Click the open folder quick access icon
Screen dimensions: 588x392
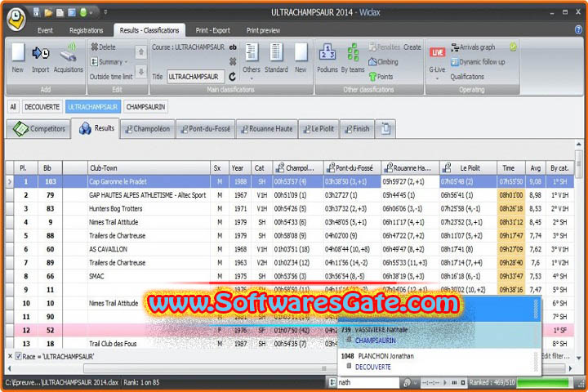[x=48, y=12]
